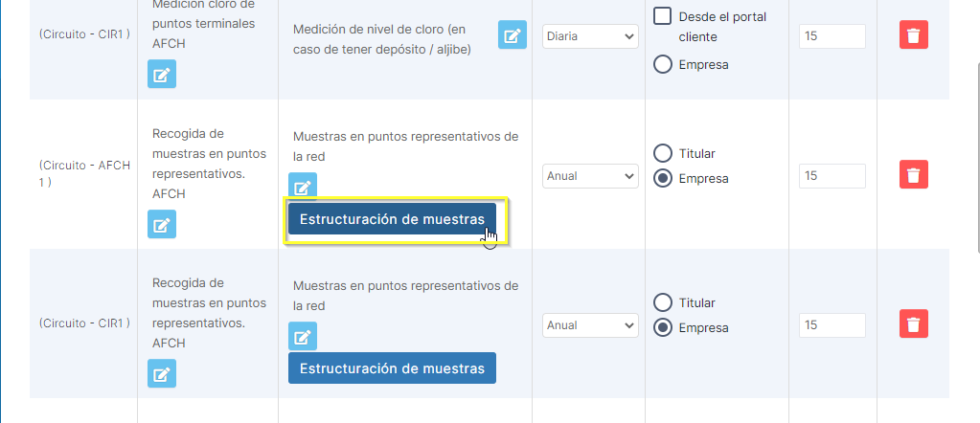Open Anual dropdown in AFCH 1 row

pyautogui.click(x=589, y=176)
